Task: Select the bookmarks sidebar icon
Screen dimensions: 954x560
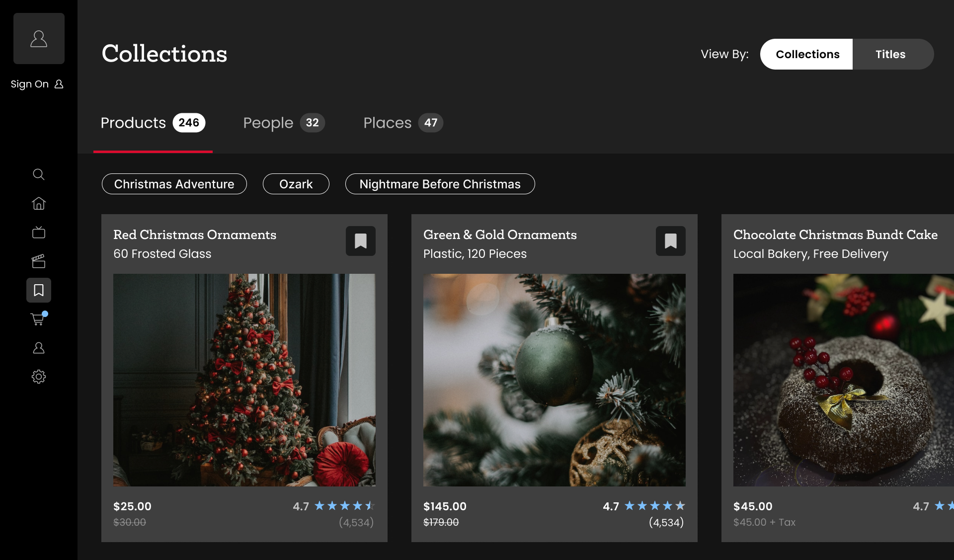Action: click(39, 290)
